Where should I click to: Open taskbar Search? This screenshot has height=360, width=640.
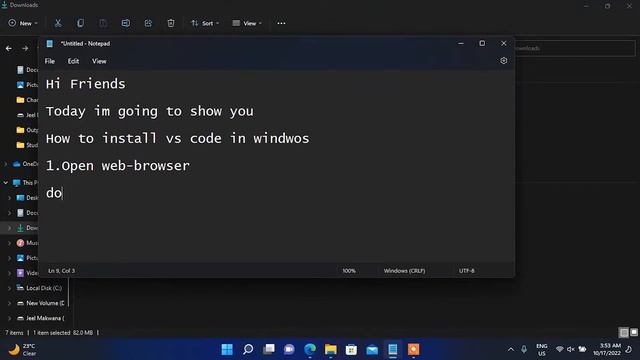coord(248,349)
